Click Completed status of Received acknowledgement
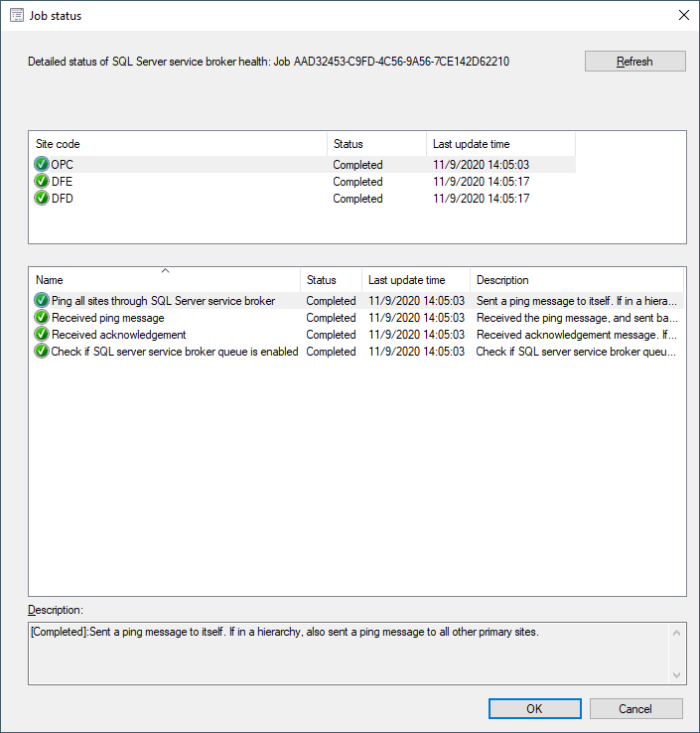Screen dimensions: 700x733 pyautogui.click(x=331, y=335)
